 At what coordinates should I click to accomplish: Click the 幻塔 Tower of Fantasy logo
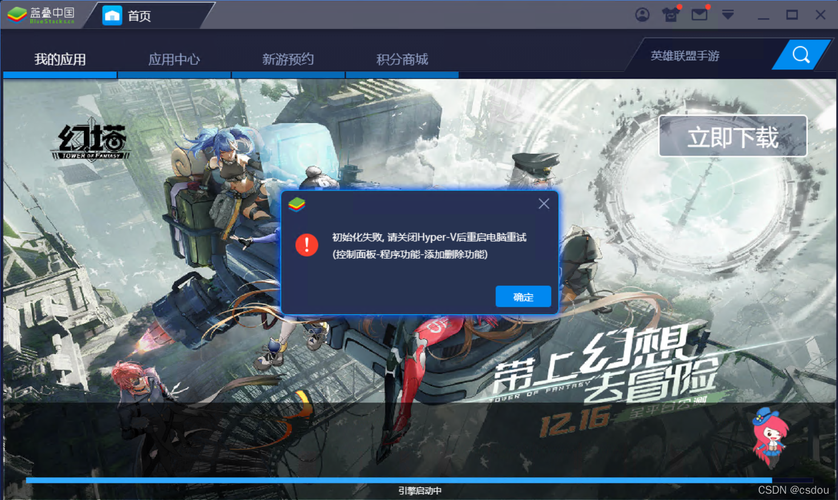coord(91,141)
